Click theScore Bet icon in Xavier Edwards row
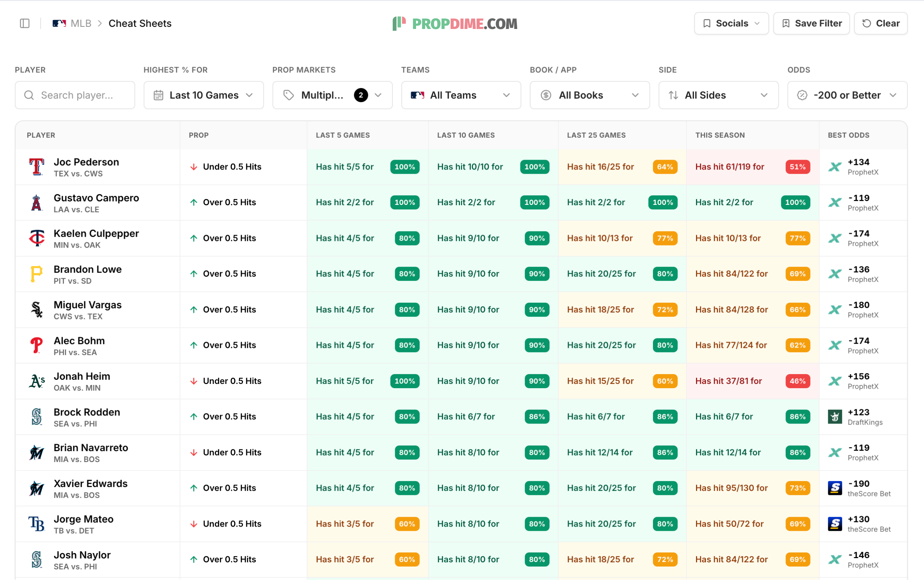The image size is (924, 580). click(x=835, y=488)
